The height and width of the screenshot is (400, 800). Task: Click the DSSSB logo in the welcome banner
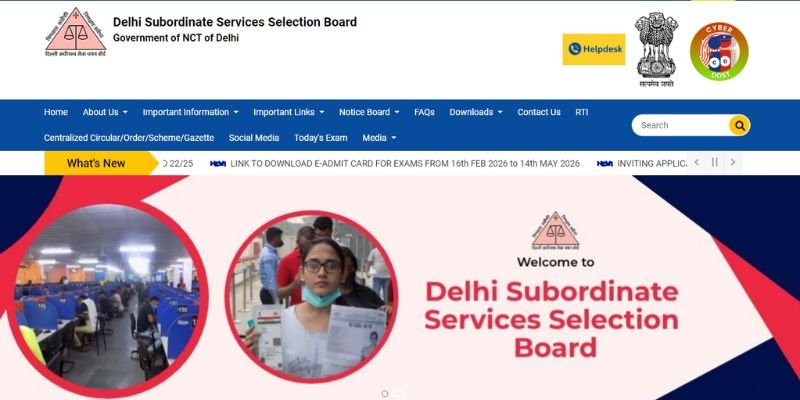click(x=556, y=231)
